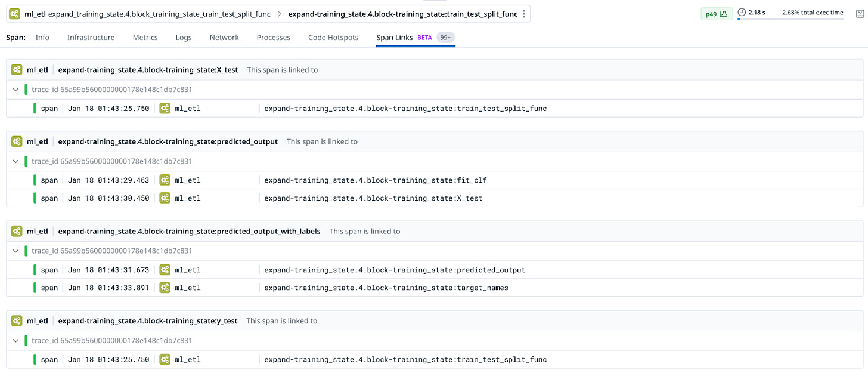Click the collapse panel icon at top right
The image size is (868, 376).
[x=859, y=13]
